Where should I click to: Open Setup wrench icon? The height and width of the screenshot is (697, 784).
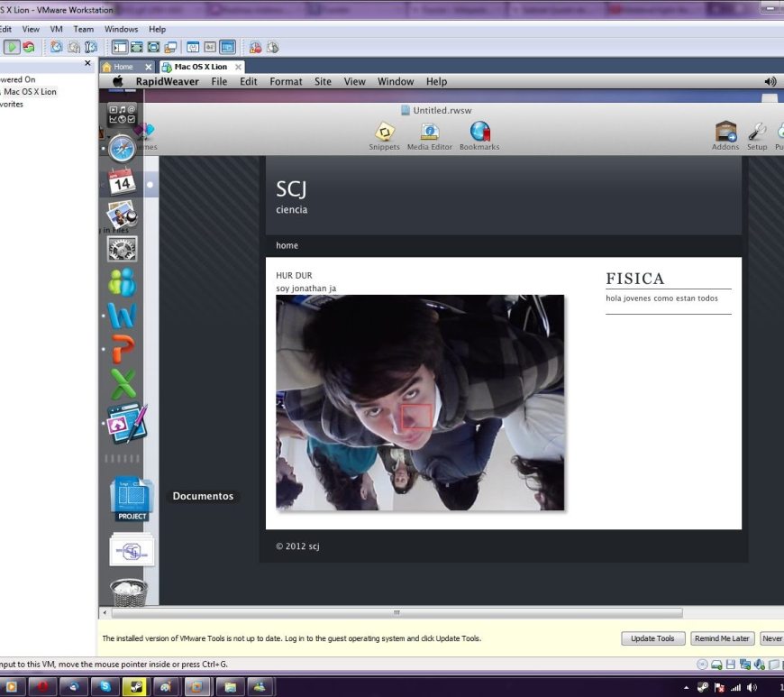point(757,133)
